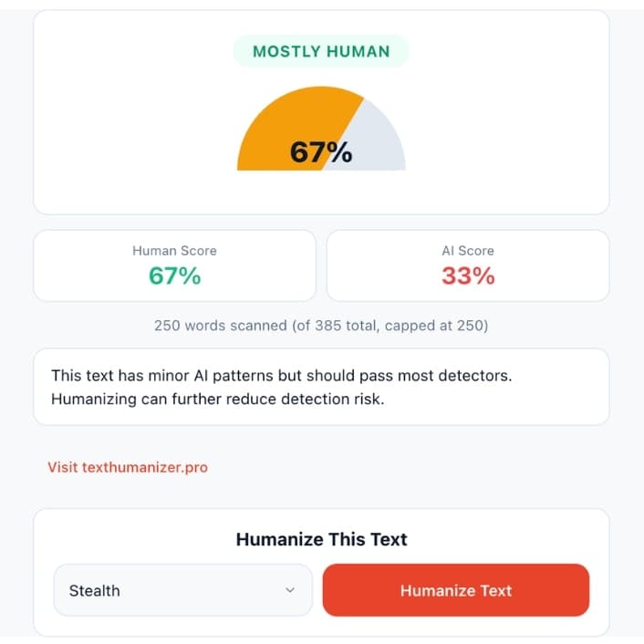Select the green 67% human score value
The height and width of the screenshot is (644, 644).
click(174, 275)
